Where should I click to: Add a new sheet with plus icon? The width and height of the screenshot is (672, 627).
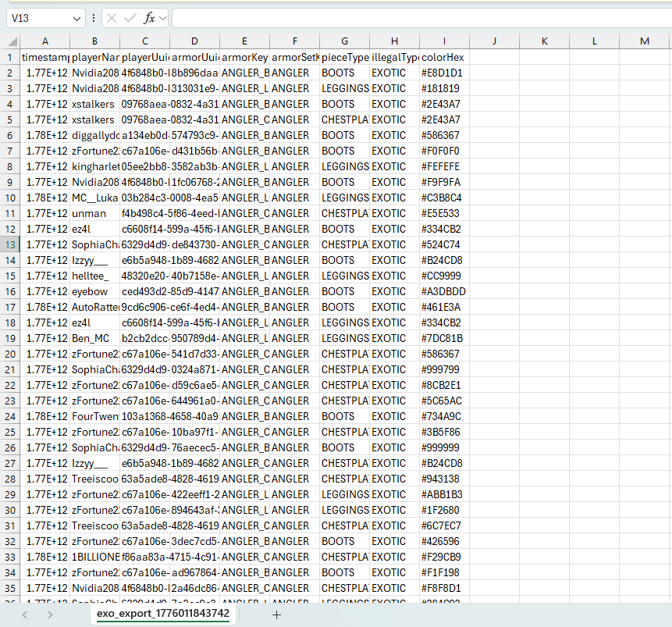point(276,615)
